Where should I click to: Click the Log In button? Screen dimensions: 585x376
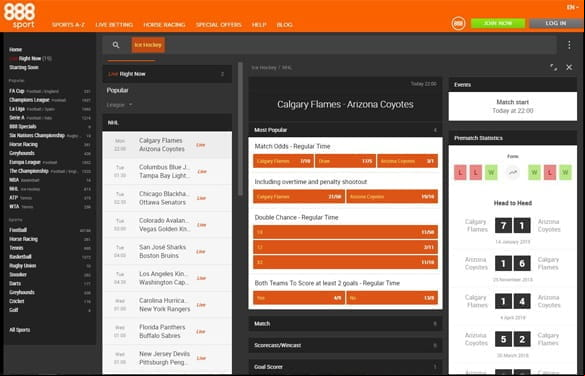pyautogui.click(x=556, y=23)
